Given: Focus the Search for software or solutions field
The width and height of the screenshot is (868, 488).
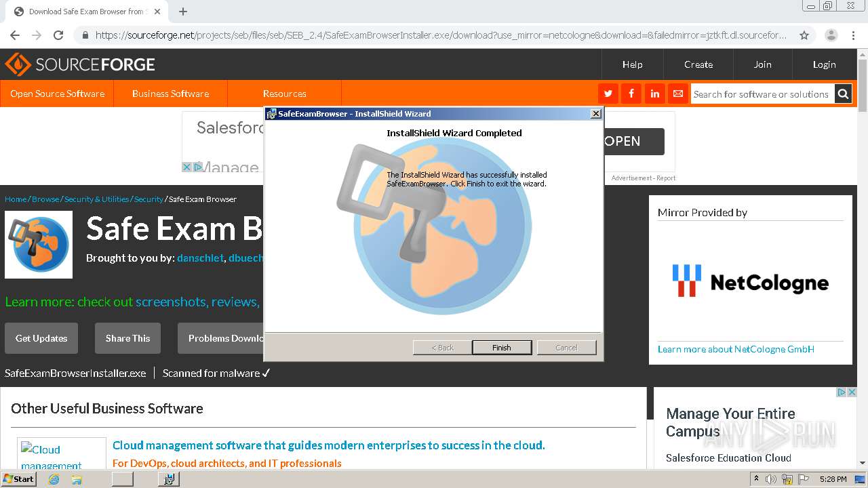Looking at the screenshot, I should [x=762, y=94].
